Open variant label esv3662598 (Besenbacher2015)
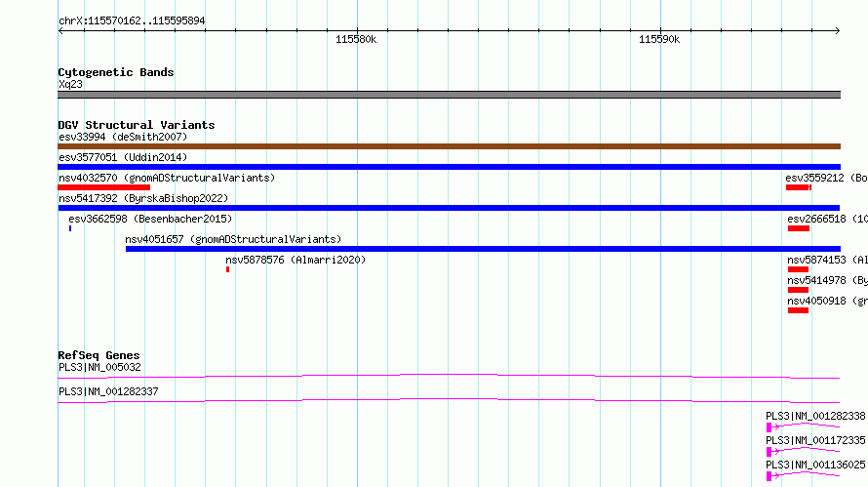Screen dimensions: 868x487 [150, 219]
